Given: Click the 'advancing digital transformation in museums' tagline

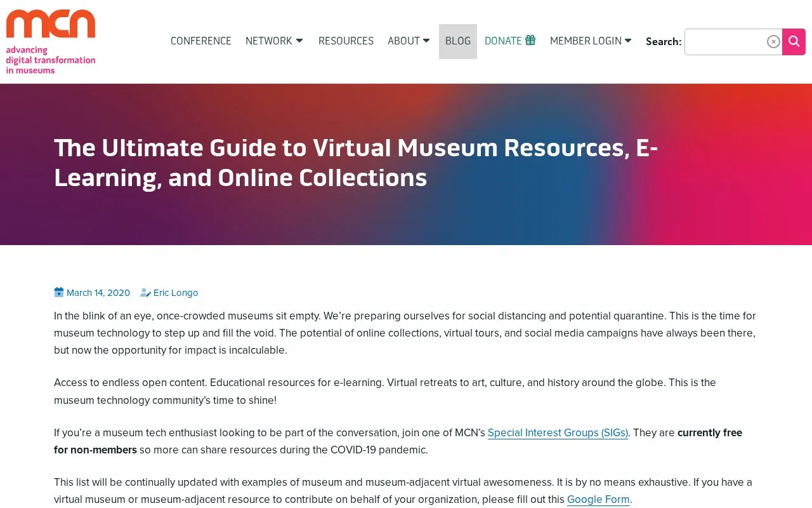Looking at the screenshot, I should (x=51, y=60).
